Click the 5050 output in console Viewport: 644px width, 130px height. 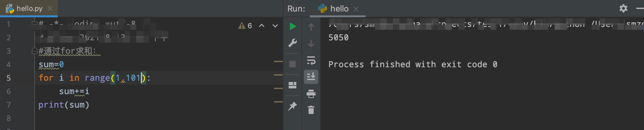pyautogui.click(x=338, y=37)
